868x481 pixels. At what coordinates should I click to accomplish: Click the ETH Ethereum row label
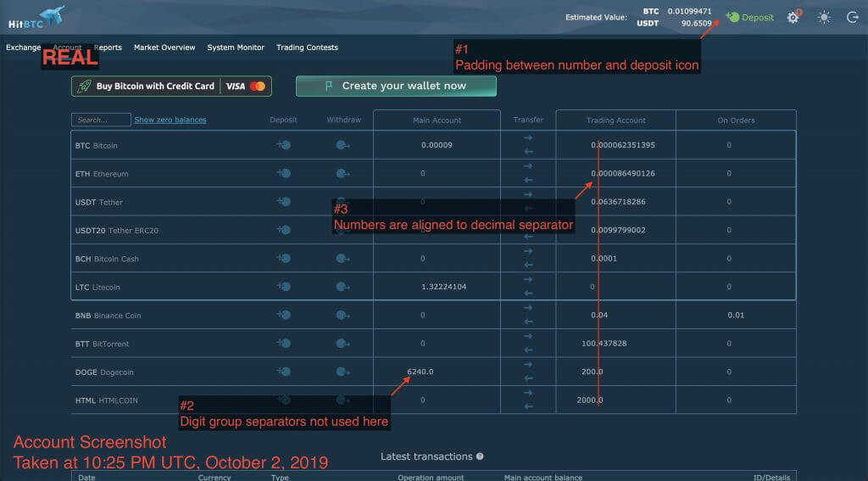(102, 174)
